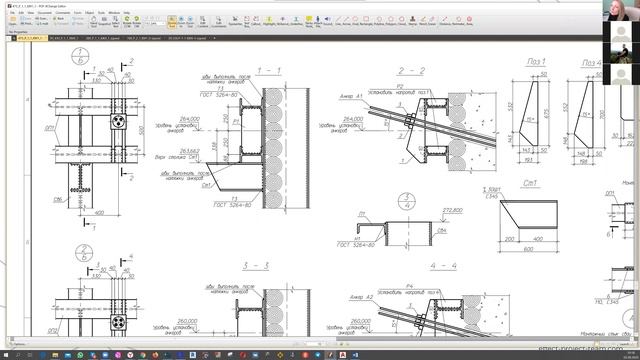
Task: Select the Pencil tool
Action: 423,21
